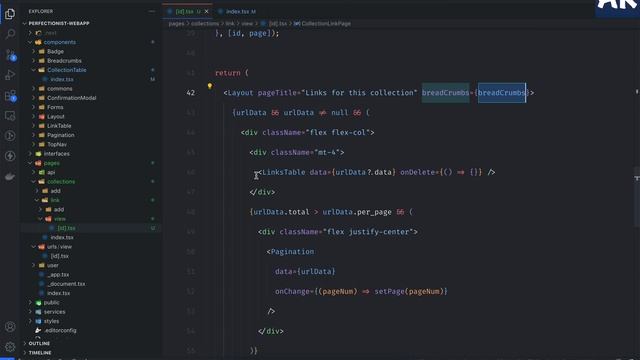This screenshot has width=640, height=360.
Task: Switch to the [id].tsx editor tab
Action: [x=187, y=11]
